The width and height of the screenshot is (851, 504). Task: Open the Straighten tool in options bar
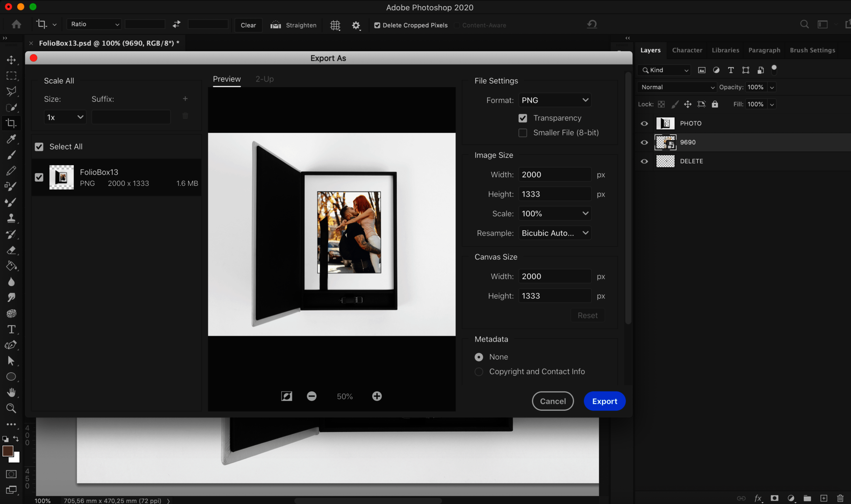(x=293, y=25)
